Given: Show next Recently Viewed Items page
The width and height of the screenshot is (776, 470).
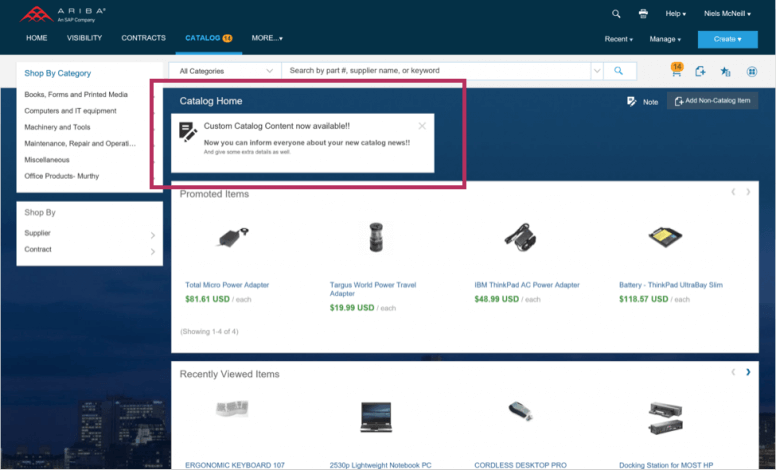Looking at the screenshot, I should coord(748,372).
